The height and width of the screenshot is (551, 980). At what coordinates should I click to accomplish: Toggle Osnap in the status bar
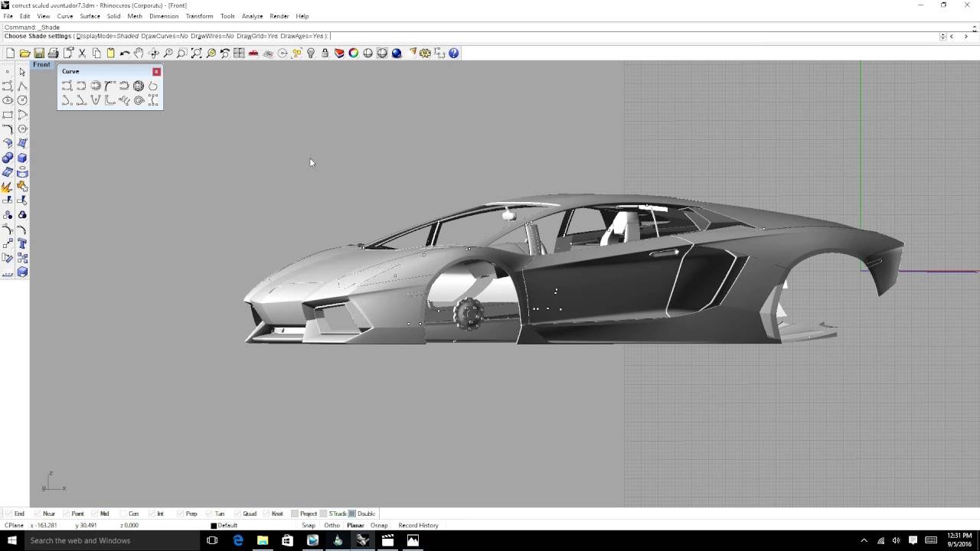coord(379,525)
